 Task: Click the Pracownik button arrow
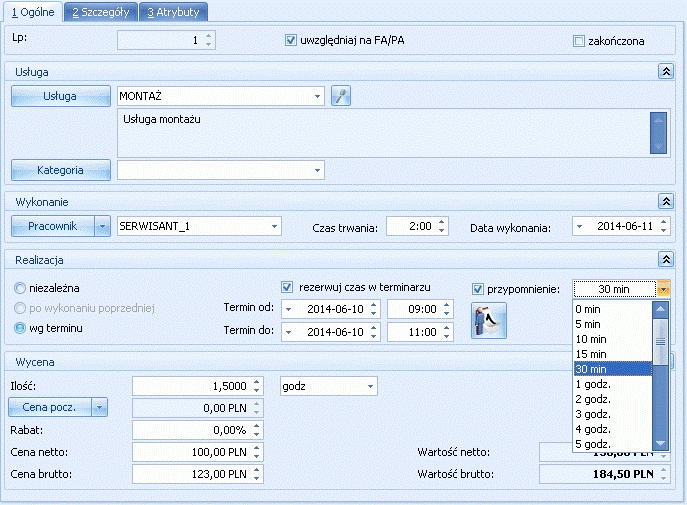pyautogui.click(x=103, y=226)
